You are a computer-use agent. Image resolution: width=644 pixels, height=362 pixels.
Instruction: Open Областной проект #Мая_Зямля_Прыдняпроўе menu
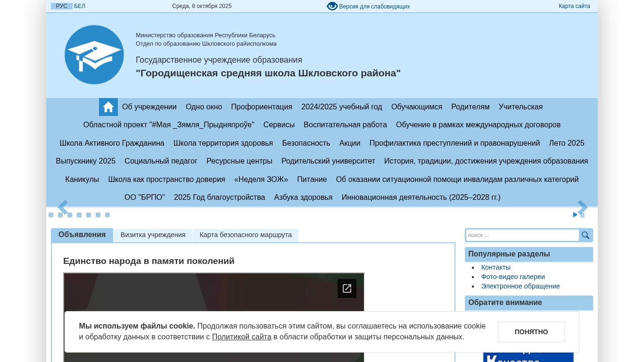(169, 125)
